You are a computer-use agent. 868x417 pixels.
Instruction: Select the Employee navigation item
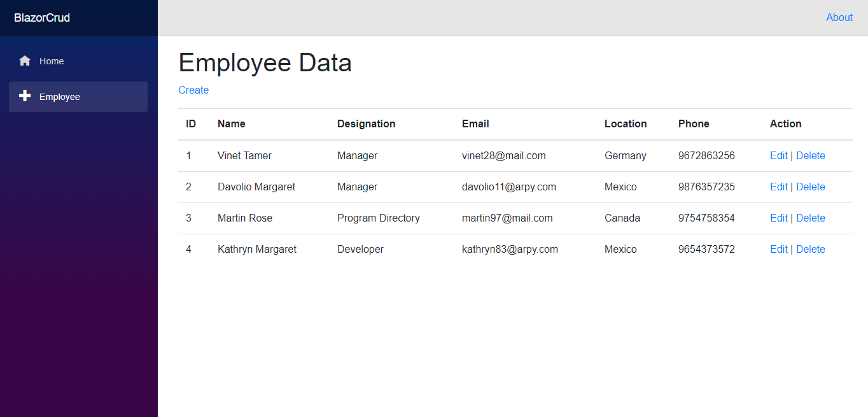[60, 97]
